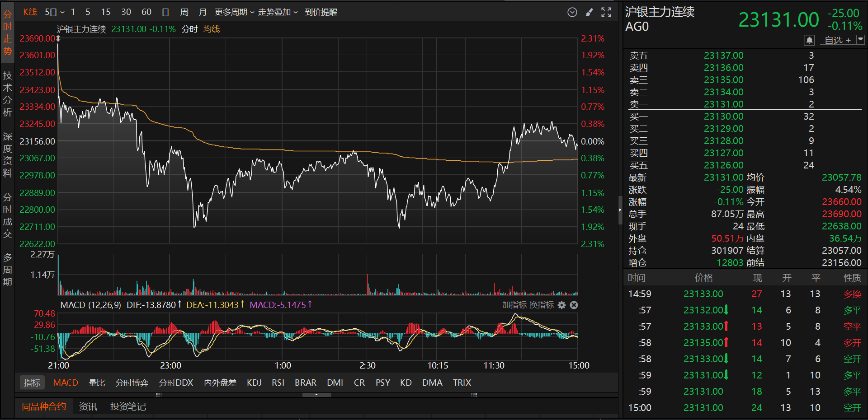
Task: Close the MACD indicator panel
Action: click(574, 305)
